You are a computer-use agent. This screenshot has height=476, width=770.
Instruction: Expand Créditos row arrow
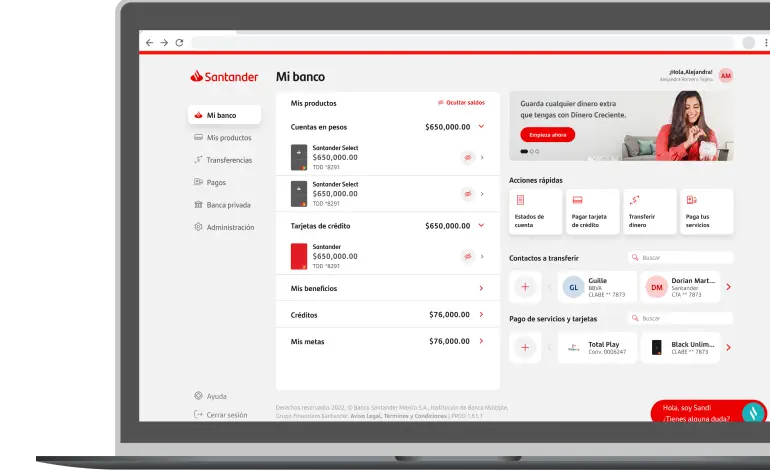click(x=481, y=314)
